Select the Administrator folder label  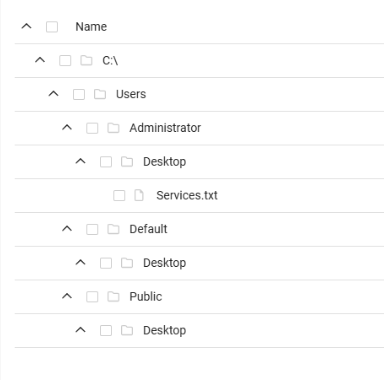click(x=165, y=128)
